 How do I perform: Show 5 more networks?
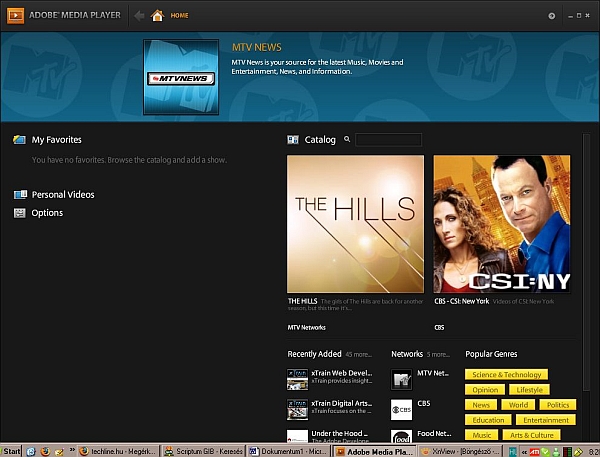point(438,354)
